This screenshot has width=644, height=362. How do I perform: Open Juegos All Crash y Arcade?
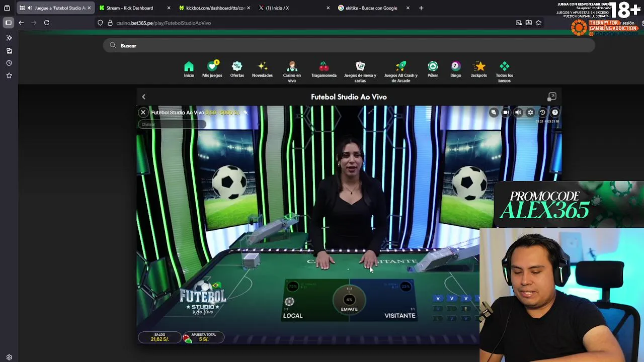pyautogui.click(x=400, y=72)
